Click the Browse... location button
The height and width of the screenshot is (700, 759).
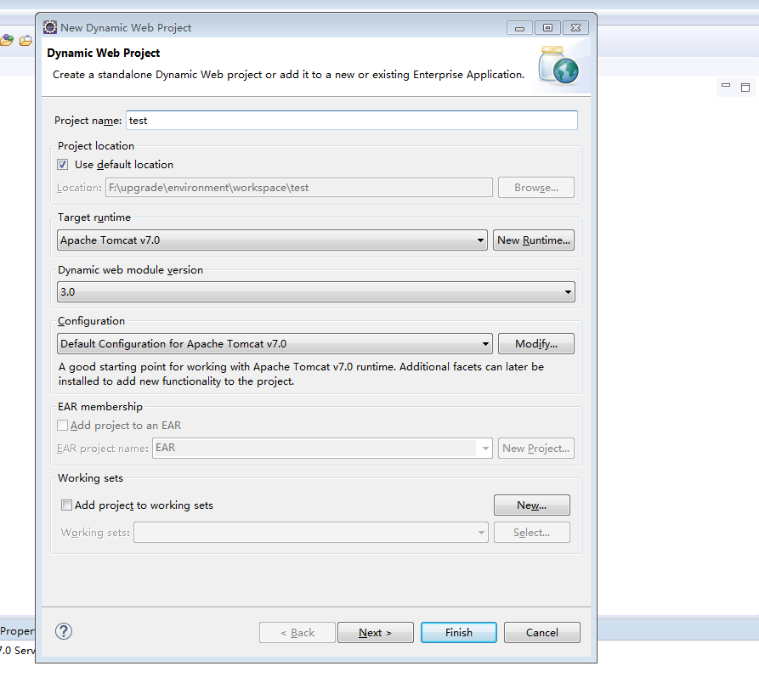pos(535,188)
